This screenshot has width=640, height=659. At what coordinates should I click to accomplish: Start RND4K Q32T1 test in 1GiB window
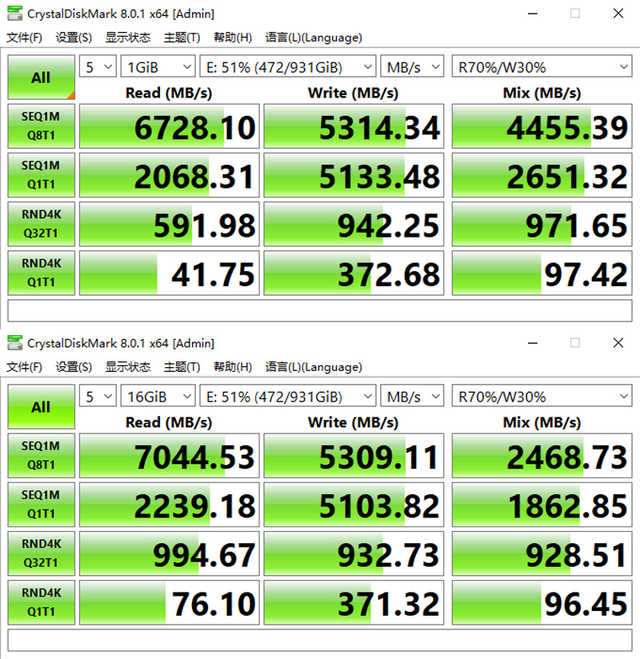[x=41, y=224]
